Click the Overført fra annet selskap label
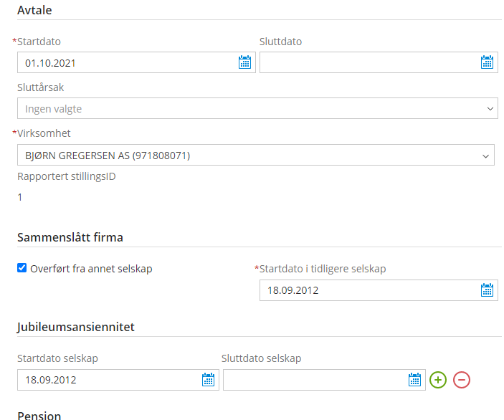Viewport: 504px width, 420px height. 91,269
